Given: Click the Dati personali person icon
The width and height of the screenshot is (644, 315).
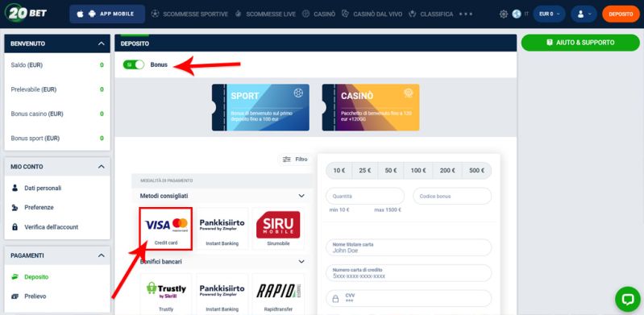Looking at the screenshot, I should click(x=15, y=188).
